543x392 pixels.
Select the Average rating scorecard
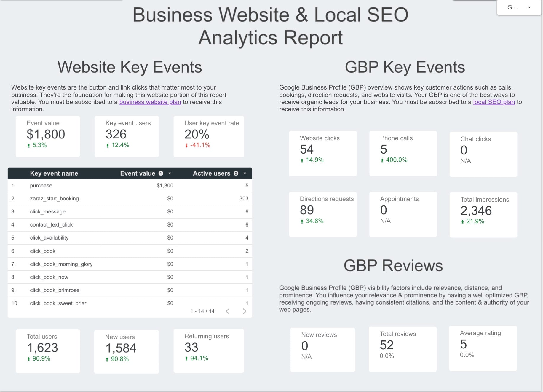pos(483,348)
